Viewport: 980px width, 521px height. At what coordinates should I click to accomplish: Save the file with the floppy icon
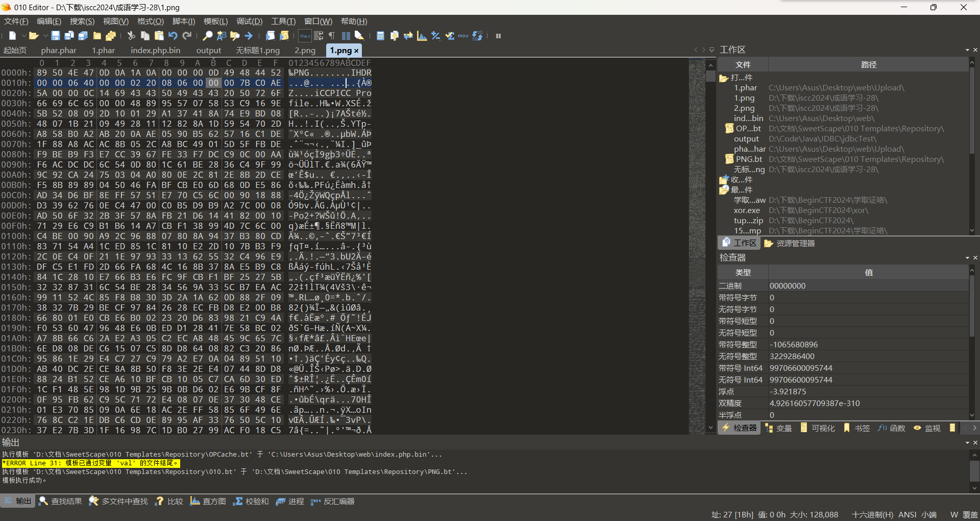tap(56, 36)
